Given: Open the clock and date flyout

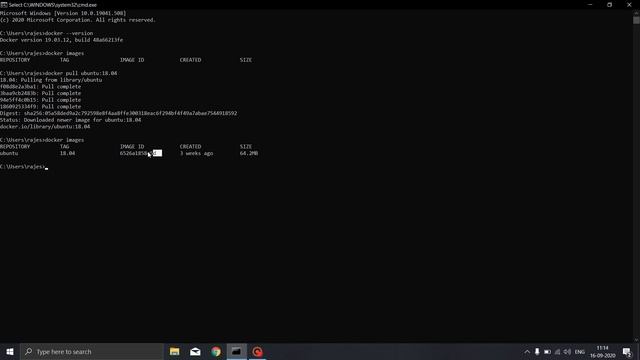Looking at the screenshot, I should 602,351.
